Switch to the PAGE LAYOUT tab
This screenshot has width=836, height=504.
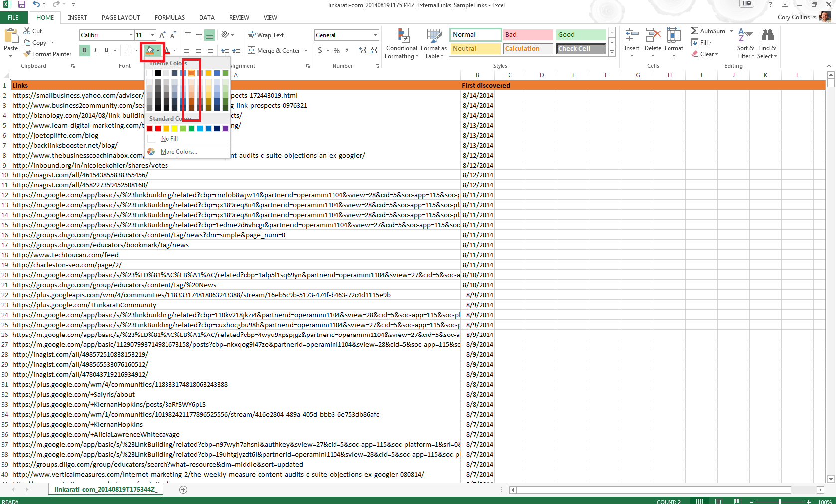point(120,17)
